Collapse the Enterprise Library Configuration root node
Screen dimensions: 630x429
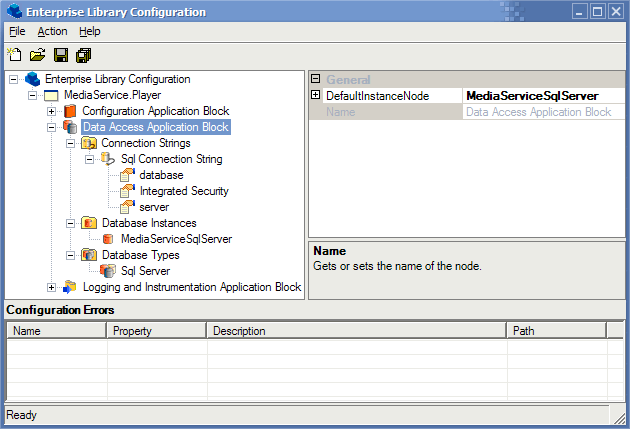coord(13,79)
